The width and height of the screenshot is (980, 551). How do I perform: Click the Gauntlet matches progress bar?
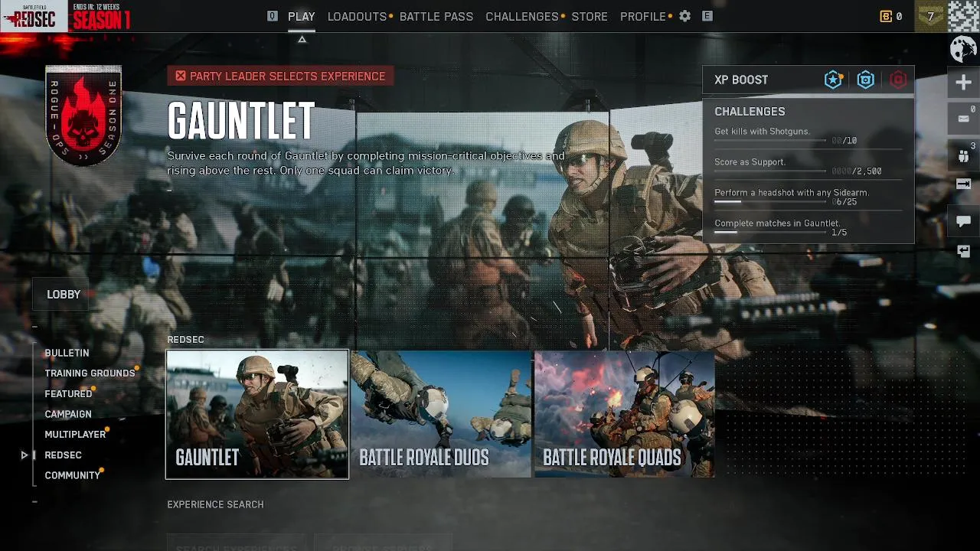[770, 233]
